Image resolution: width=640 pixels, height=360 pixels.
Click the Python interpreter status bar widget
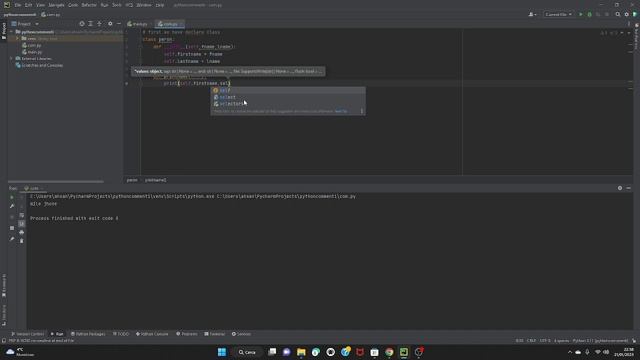(x=600, y=340)
